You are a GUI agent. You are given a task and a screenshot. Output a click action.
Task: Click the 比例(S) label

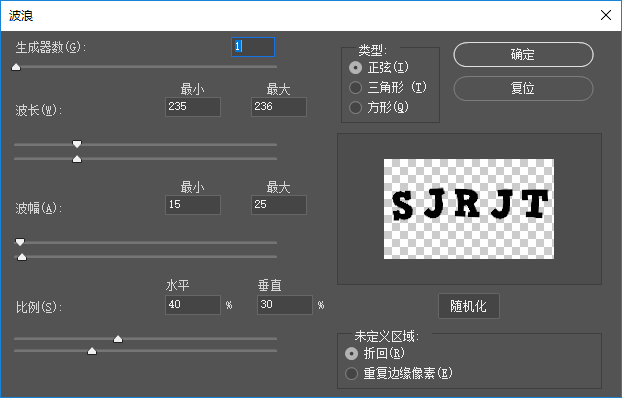(x=38, y=308)
